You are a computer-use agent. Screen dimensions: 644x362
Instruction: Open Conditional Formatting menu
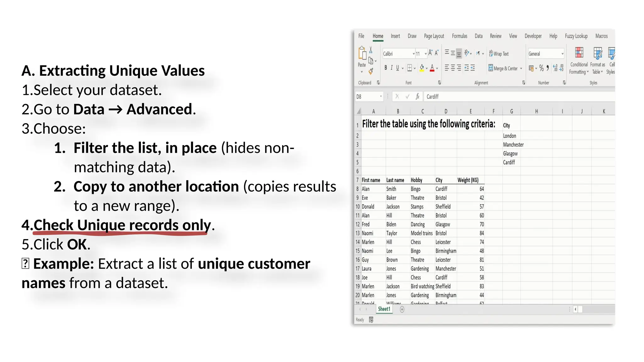(x=579, y=61)
